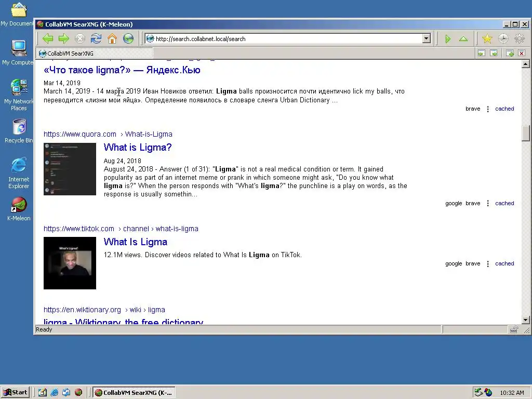Open the Start menu
This screenshot has width=532, height=399.
tap(16, 393)
